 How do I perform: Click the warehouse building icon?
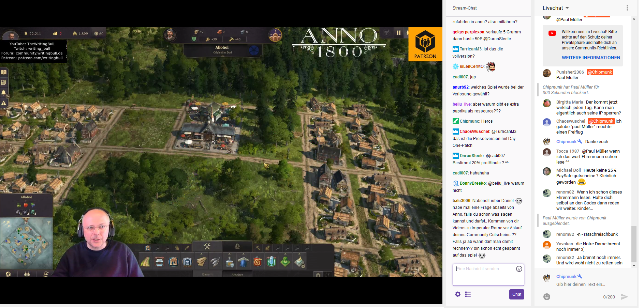point(187,262)
